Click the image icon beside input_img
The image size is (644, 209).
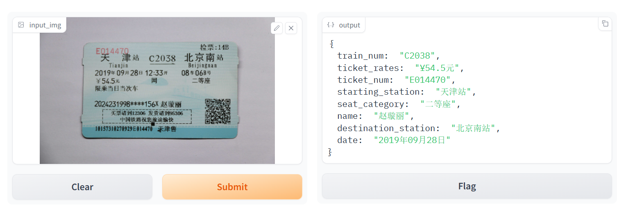point(21,25)
